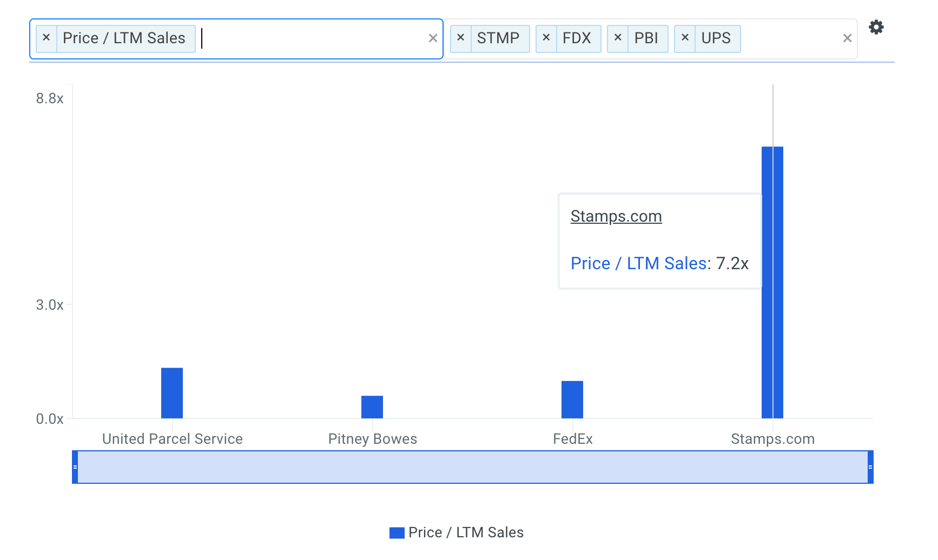Remove the UPS ticker tag
This screenshot has height=560, width=938.
point(685,38)
